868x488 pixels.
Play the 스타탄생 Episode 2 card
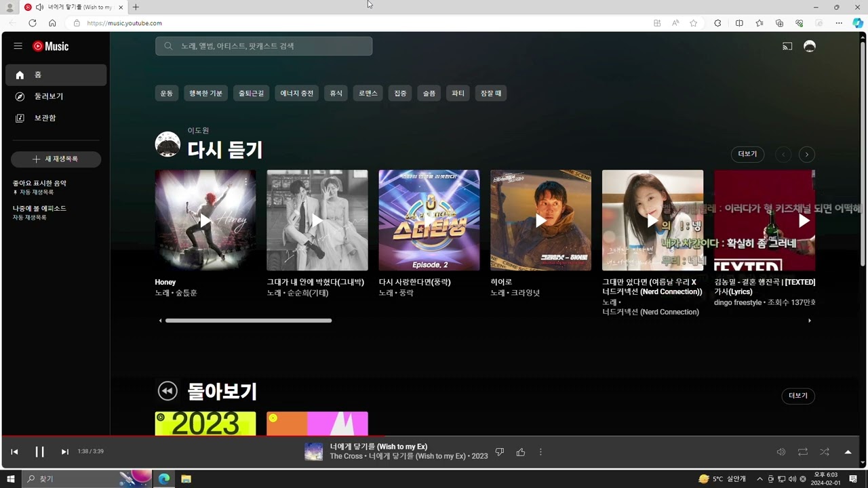pos(429,220)
